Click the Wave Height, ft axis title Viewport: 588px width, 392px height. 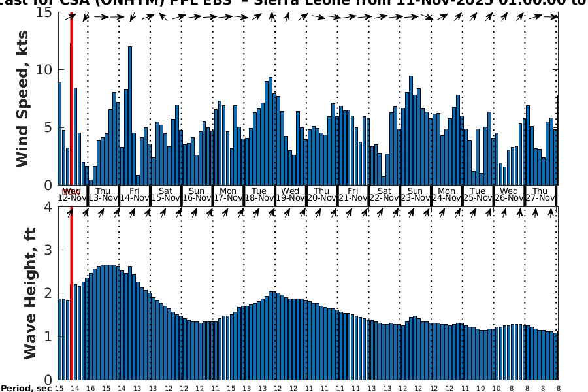(x=30, y=294)
